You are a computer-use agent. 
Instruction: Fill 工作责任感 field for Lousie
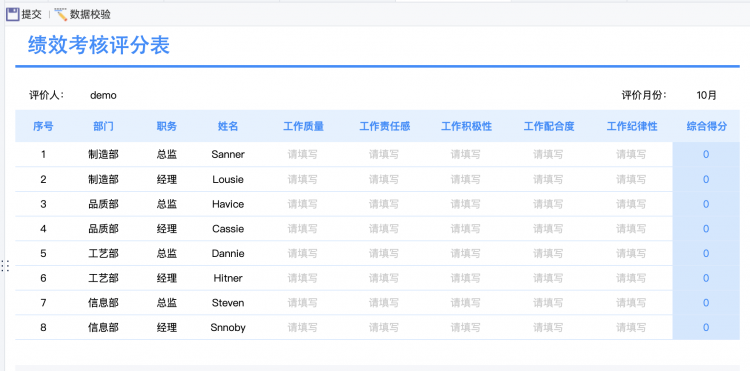384,179
